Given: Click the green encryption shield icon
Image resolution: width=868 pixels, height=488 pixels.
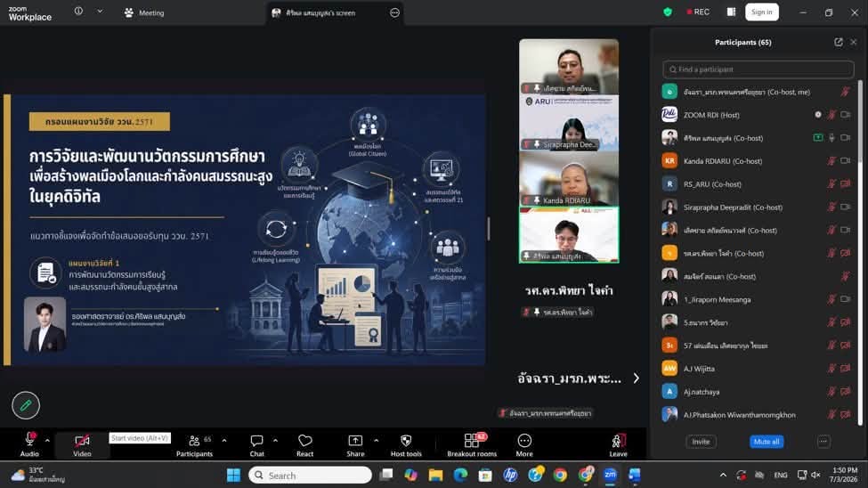Looking at the screenshot, I should coord(668,12).
